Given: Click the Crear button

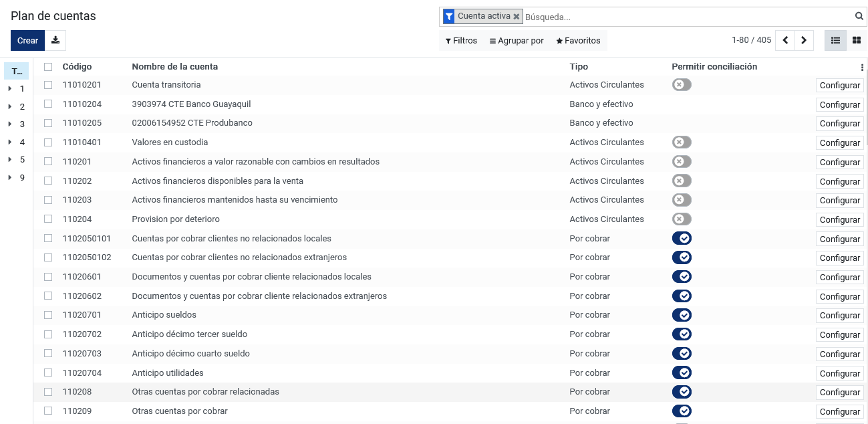Looking at the screenshot, I should point(28,40).
